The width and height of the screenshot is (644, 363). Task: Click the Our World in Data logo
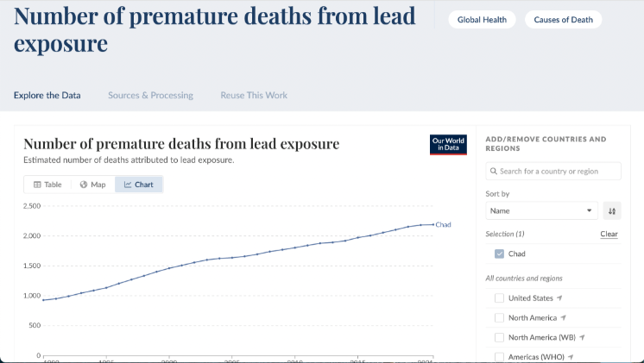[x=448, y=144]
